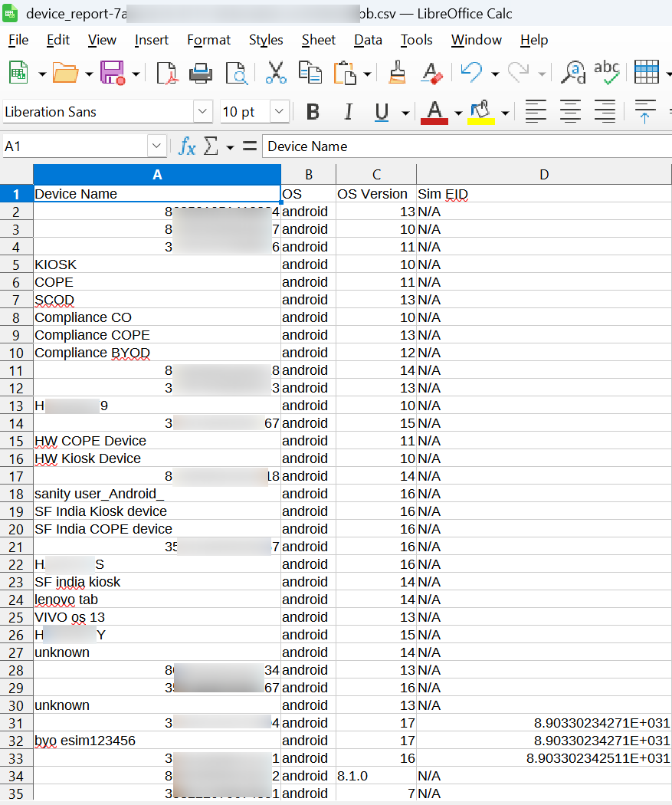Open the Format menu
This screenshot has height=805, width=672.
[x=208, y=40]
